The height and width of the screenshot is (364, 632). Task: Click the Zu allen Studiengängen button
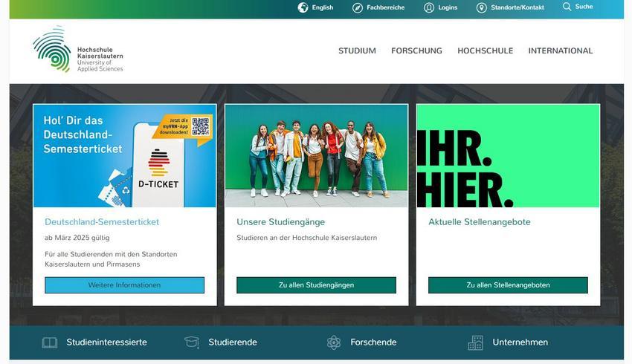[317, 285]
